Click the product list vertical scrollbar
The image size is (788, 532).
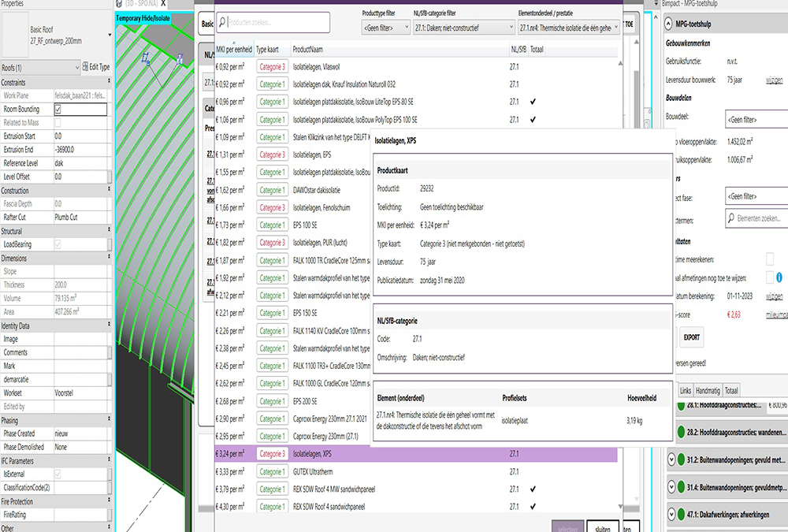point(622,276)
